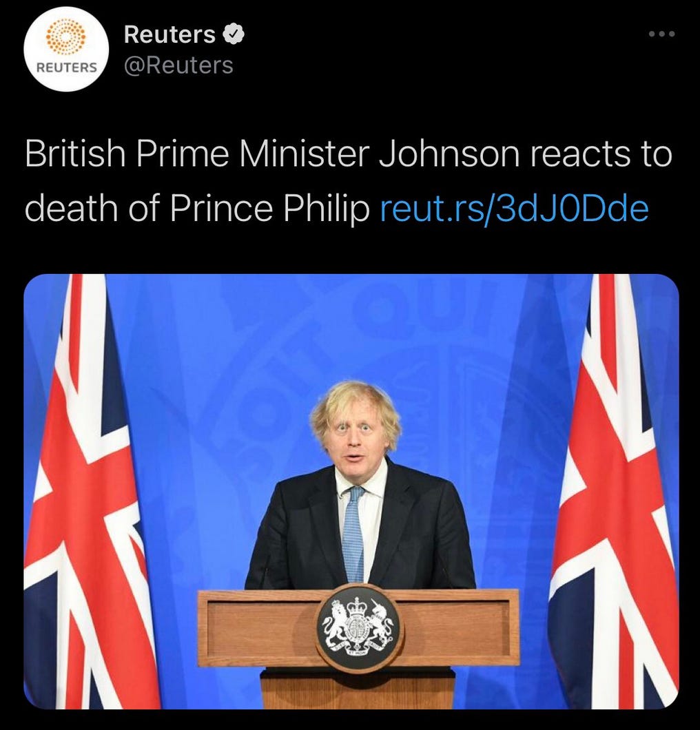The width and height of the screenshot is (700, 730).
Task: Click the word "Johnson" in the tweet
Action: coord(449,154)
